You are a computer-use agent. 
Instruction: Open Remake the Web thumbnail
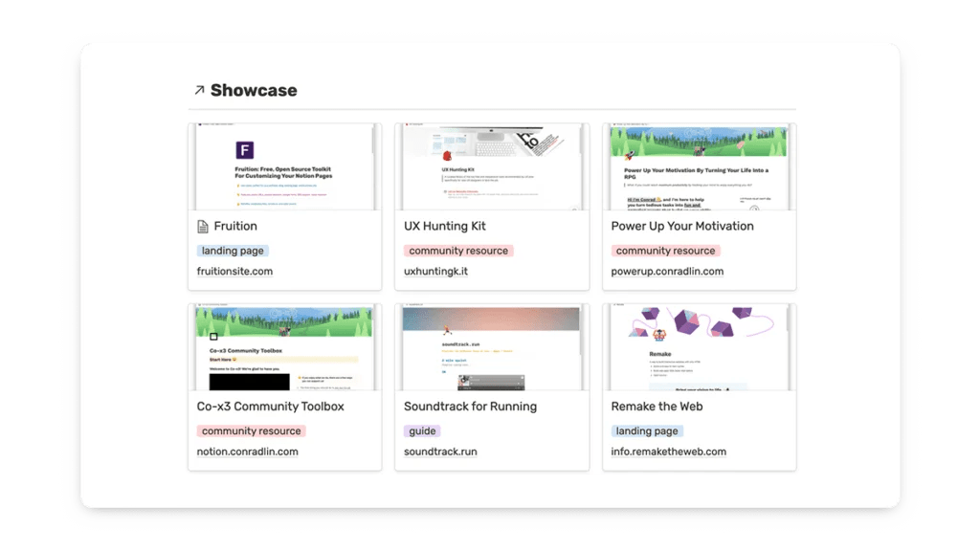tap(700, 347)
